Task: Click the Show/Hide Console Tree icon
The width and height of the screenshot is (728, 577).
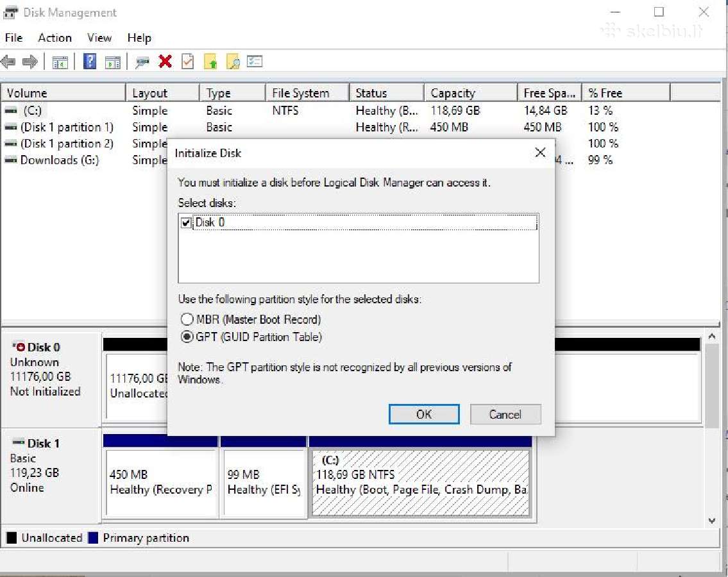Action: (x=60, y=62)
